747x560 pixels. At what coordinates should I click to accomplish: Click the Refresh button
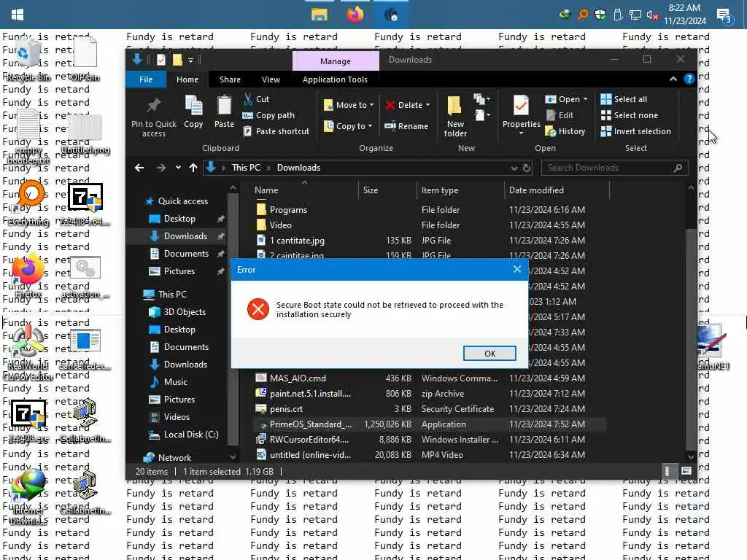[527, 168]
